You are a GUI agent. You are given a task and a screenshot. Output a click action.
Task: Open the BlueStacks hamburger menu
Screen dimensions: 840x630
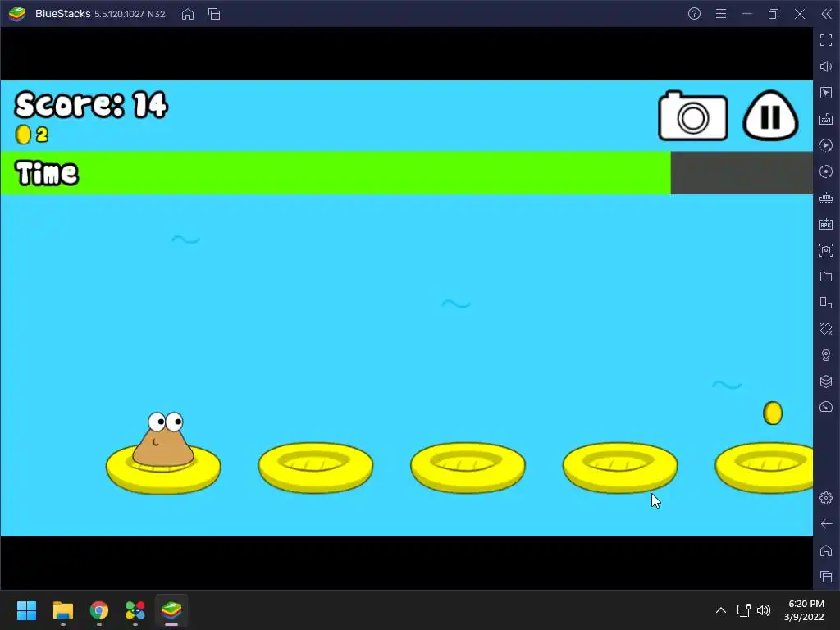pyautogui.click(x=721, y=14)
